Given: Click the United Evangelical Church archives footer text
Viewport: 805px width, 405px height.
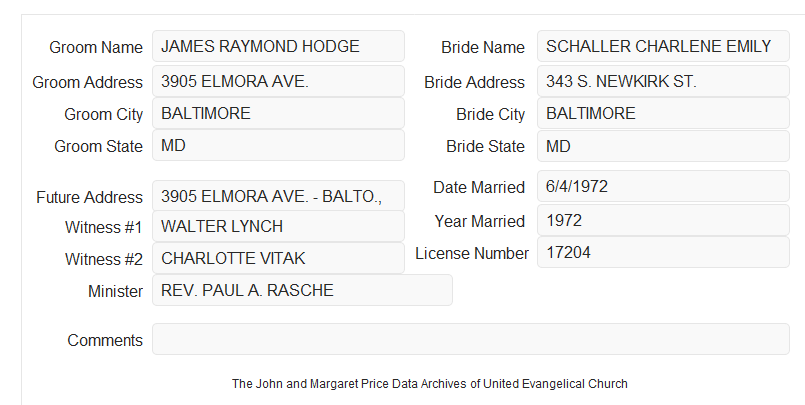Looking at the screenshot, I should click(430, 383).
